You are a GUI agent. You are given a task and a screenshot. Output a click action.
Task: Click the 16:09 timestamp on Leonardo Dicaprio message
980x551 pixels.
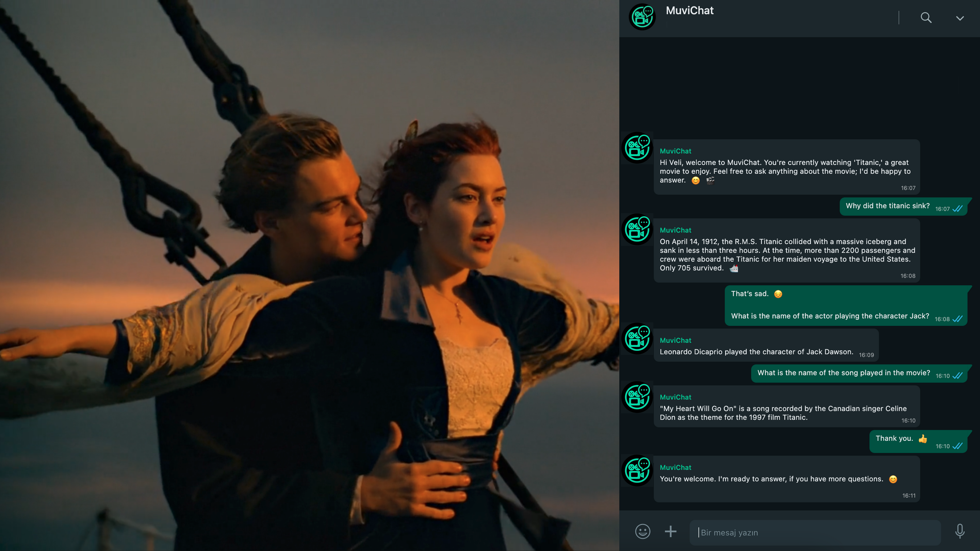866,355
